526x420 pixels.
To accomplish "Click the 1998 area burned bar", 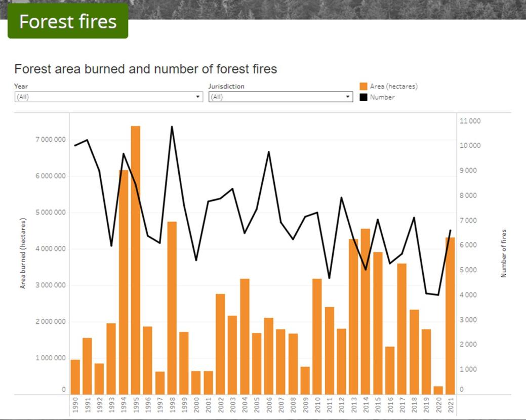I will pos(172,308).
